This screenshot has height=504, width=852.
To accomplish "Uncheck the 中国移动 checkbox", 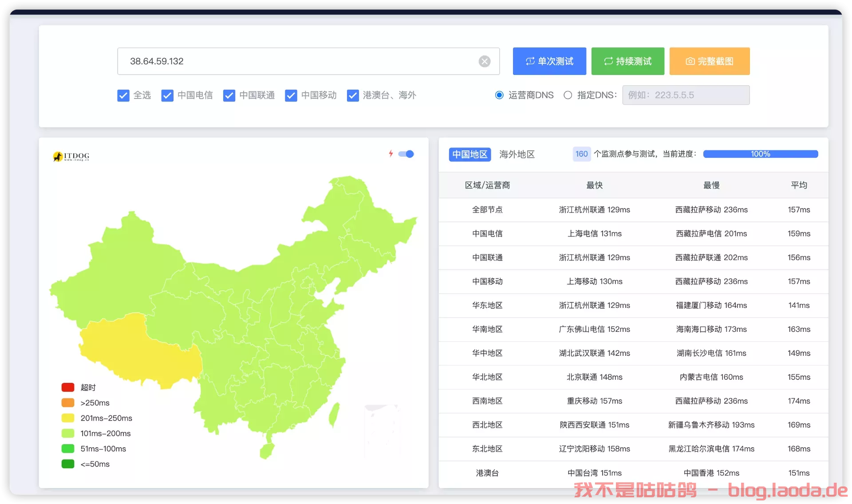I will pyautogui.click(x=291, y=95).
